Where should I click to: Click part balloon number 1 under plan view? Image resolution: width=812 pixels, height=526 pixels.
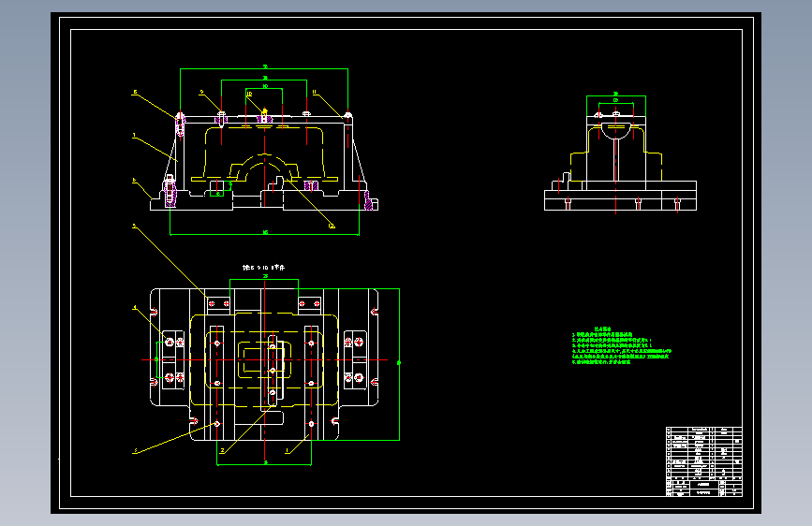(x=287, y=450)
